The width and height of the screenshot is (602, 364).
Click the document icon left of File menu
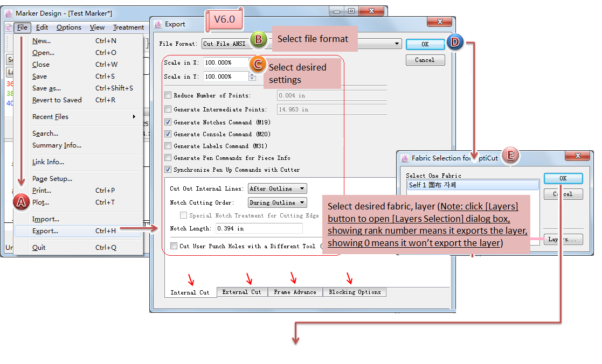click(9, 27)
